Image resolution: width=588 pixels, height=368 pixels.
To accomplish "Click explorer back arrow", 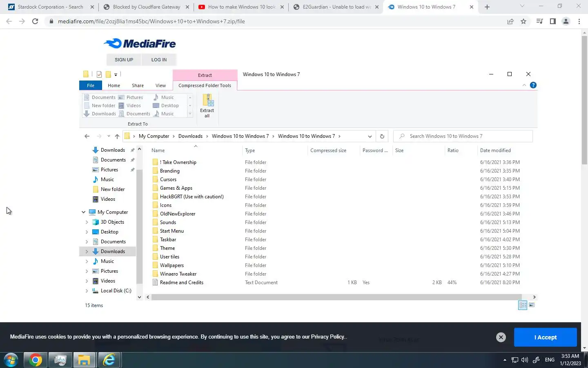I will pyautogui.click(x=87, y=136).
